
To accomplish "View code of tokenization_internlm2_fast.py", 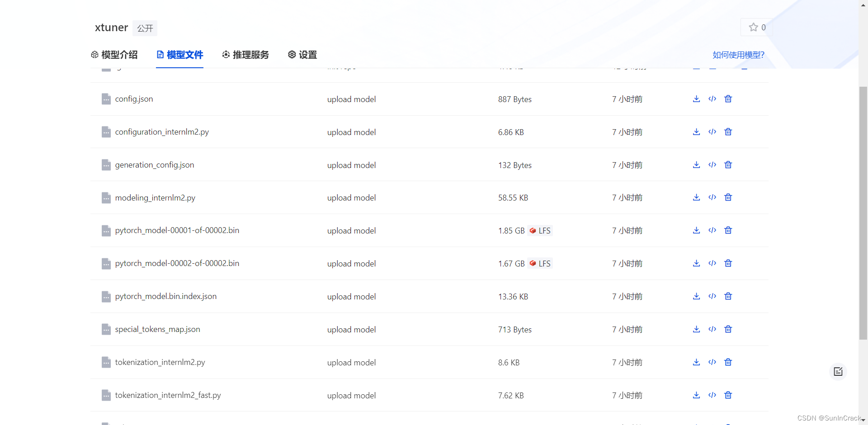I will tap(712, 395).
